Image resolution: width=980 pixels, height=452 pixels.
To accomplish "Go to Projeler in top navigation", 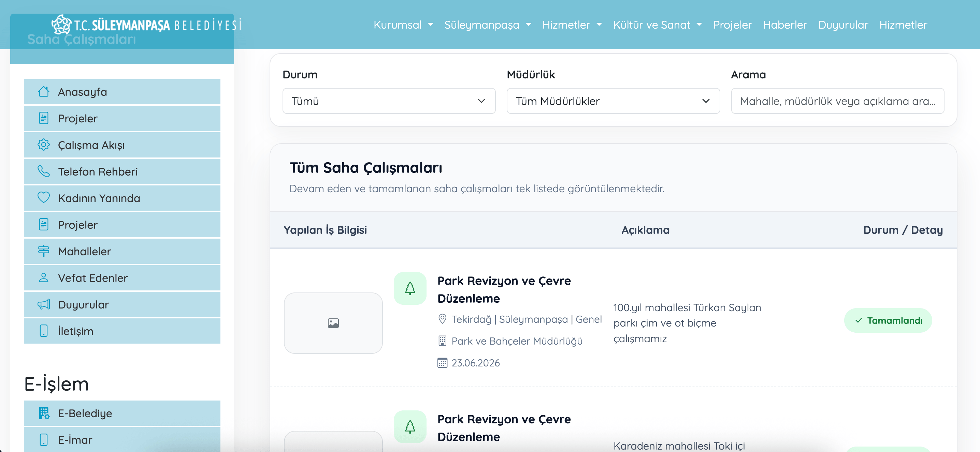I will (x=732, y=25).
